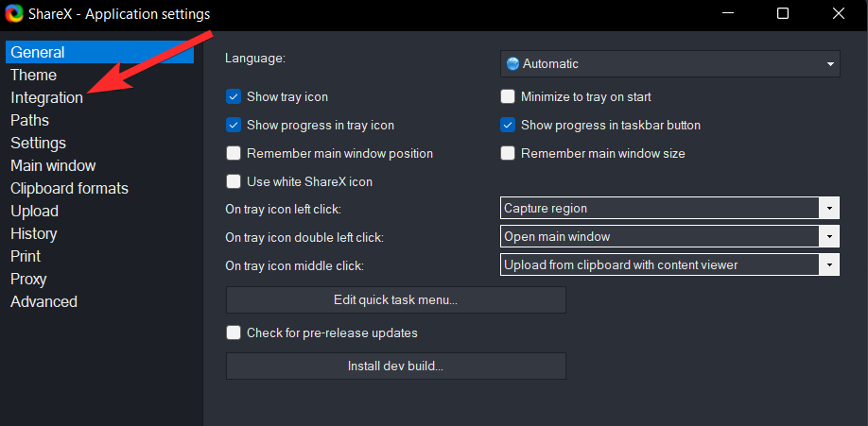Maximize the Application settings window
Image resolution: width=868 pixels, height=426 pixels.
coord(783,14)
